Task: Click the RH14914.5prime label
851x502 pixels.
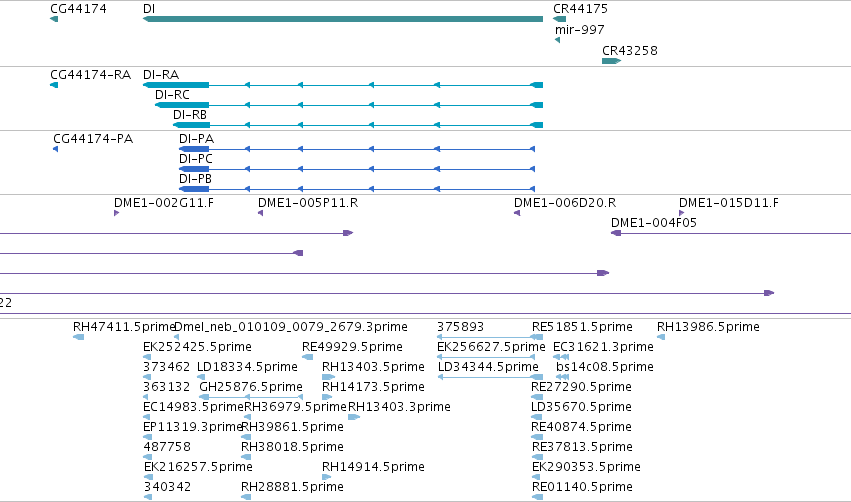Action: click(373, 467)
